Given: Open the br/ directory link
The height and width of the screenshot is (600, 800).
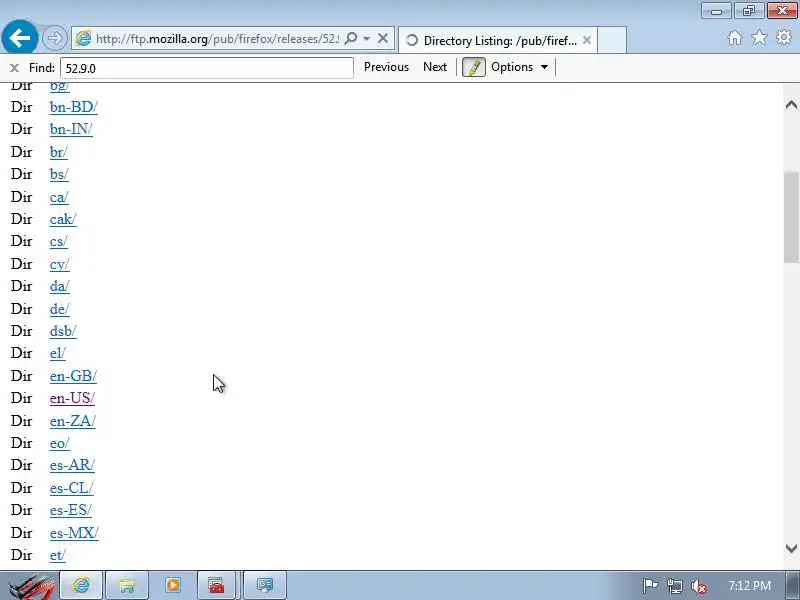Looking at the screenshot, I should (x=58, y=152).
